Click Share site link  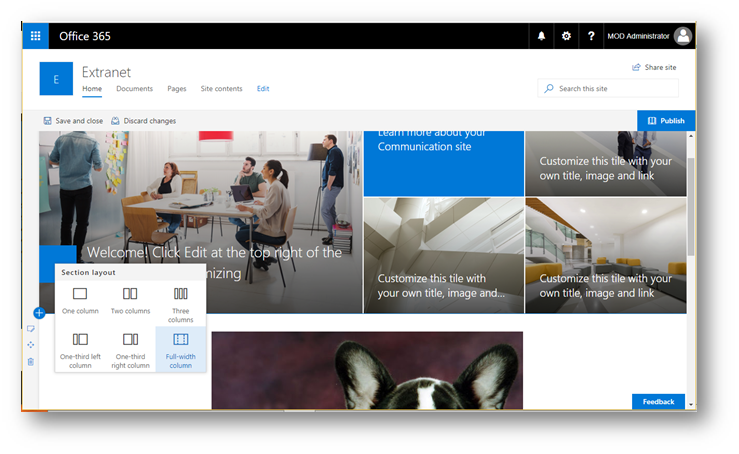[654, 67]
